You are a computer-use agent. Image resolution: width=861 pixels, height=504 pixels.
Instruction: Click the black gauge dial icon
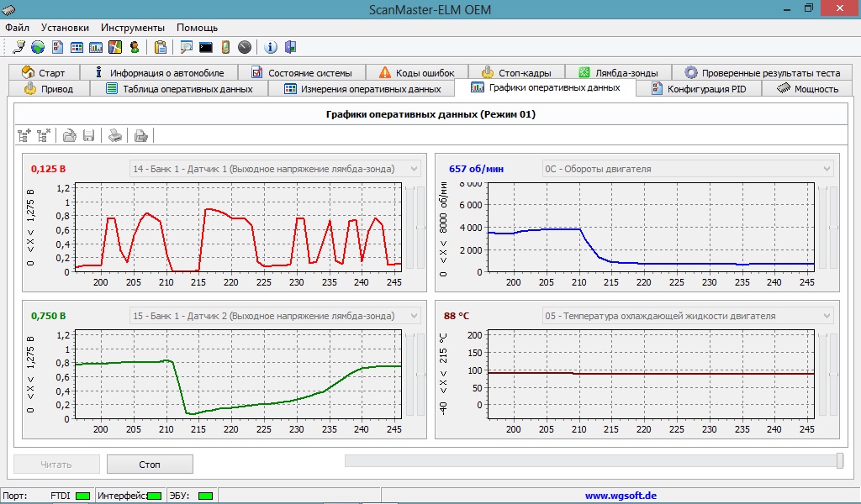pos(245,47)
